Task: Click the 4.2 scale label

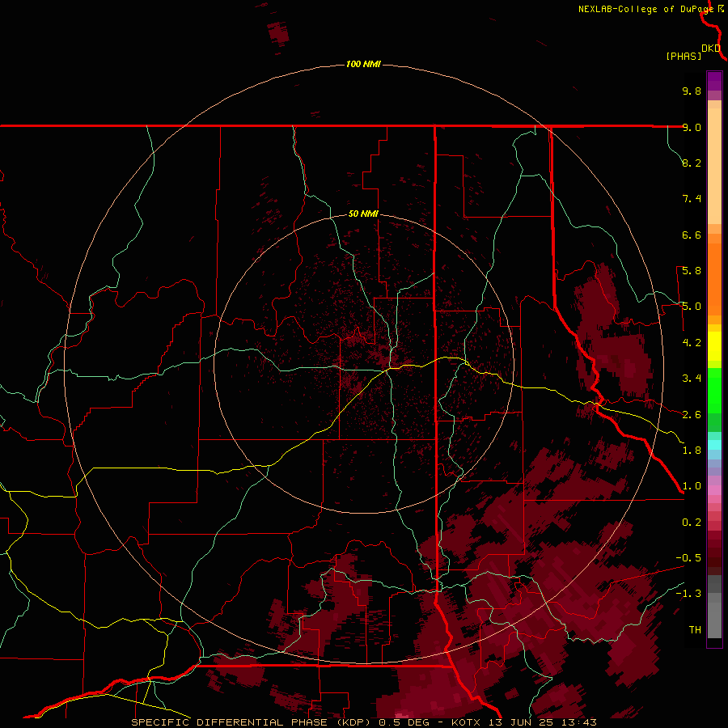Action: [692, 343]
